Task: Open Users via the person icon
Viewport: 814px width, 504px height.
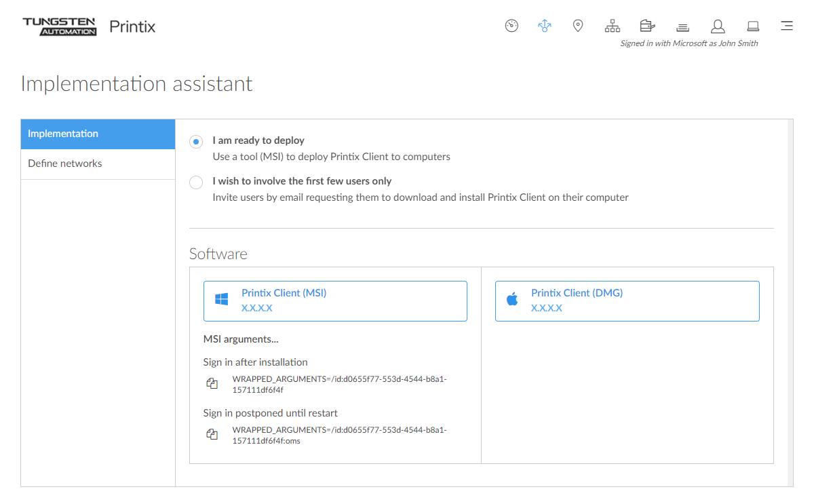Action: tap(717, 26)
